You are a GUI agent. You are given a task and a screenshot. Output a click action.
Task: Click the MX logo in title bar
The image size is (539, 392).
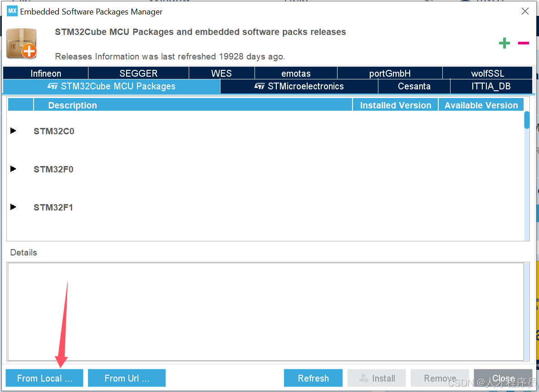click(x=12, y=11)
